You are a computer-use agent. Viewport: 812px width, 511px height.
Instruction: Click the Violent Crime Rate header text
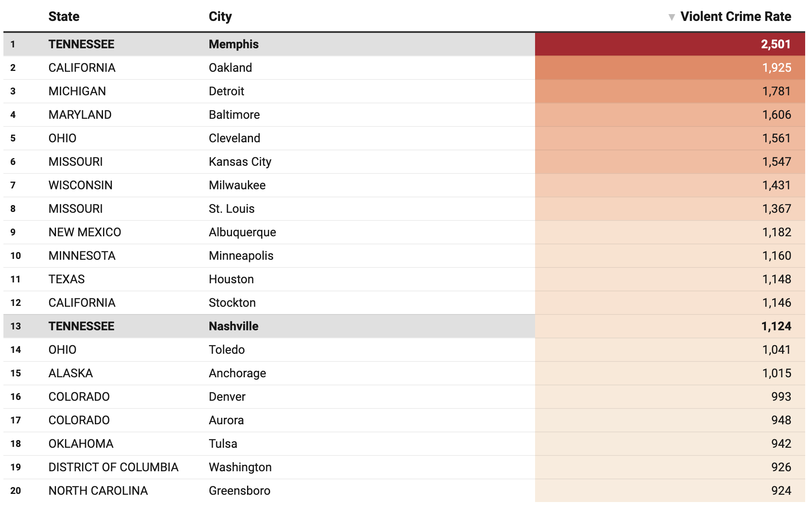736,17
